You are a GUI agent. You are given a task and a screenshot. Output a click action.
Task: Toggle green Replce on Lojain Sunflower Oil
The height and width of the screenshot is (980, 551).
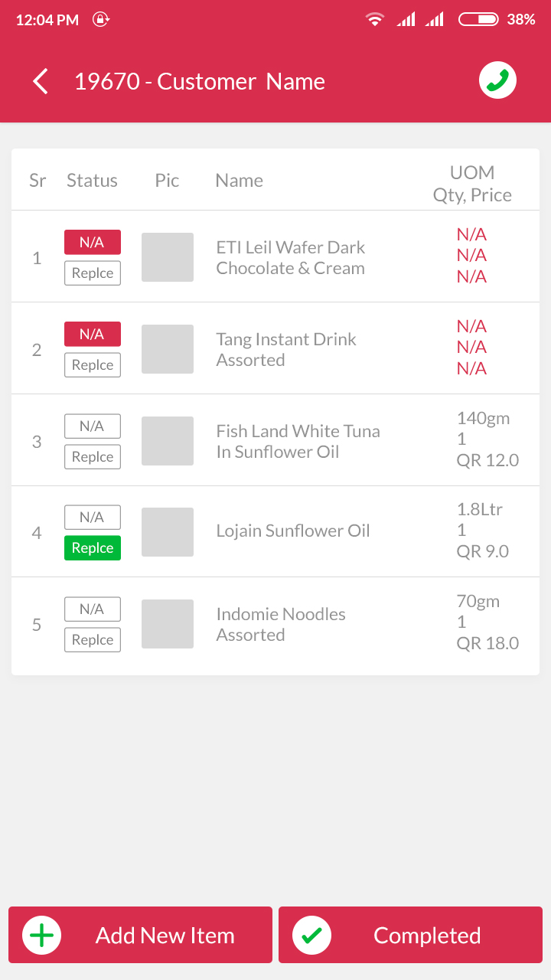pos(93,548)
